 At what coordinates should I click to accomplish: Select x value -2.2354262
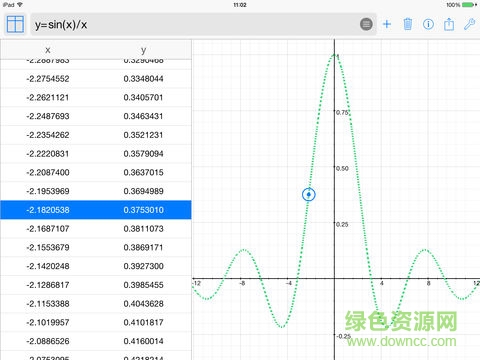point(48,135)
